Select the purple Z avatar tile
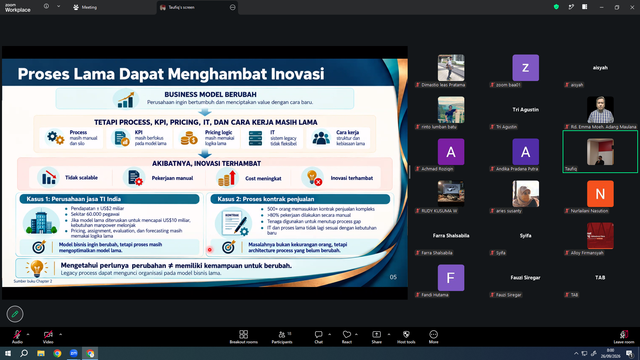This screenshot has width=640, height=360. (525, 68)
